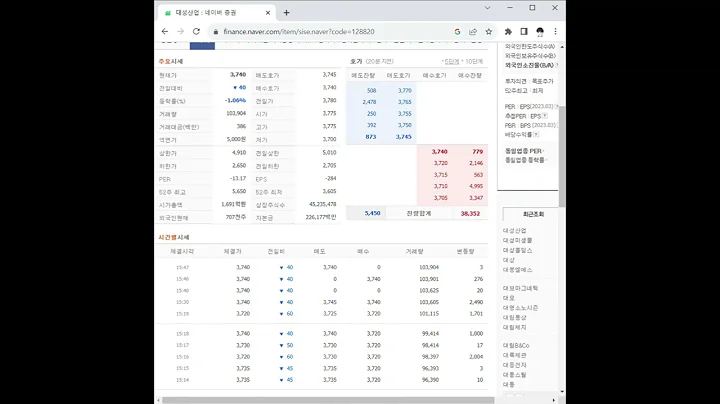Image resolution: width=720 pixels, height=404 pixels.
Task: Reload the Naver finance page
Action: click(196, 31)
